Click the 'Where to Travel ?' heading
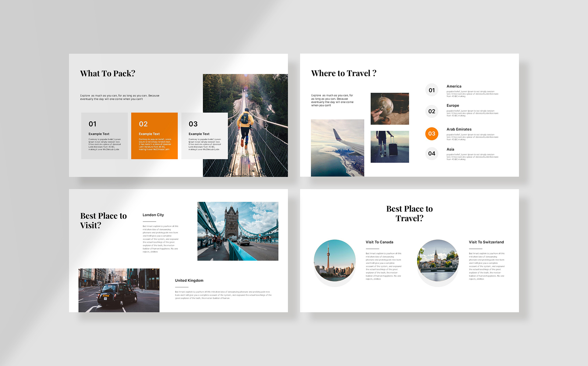Image resolution: width=588 pixels, height=366 pixels. (x=344, y=73)
